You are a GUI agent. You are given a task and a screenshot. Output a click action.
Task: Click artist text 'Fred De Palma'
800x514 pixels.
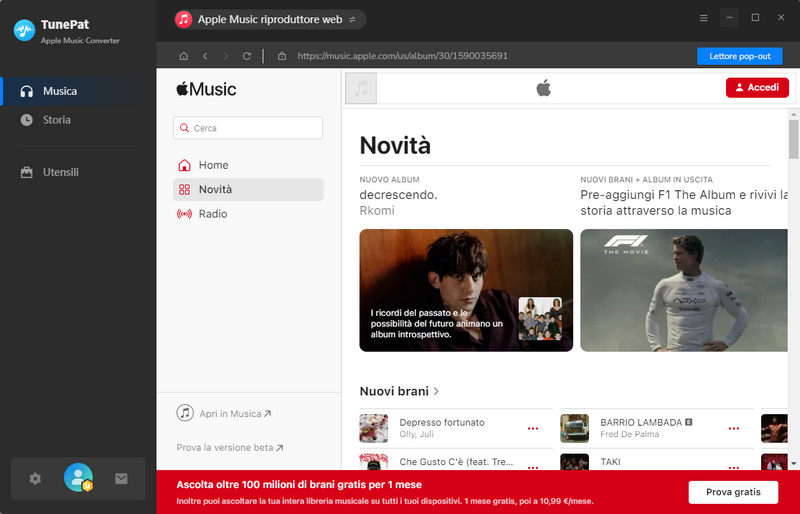[630, 434]
